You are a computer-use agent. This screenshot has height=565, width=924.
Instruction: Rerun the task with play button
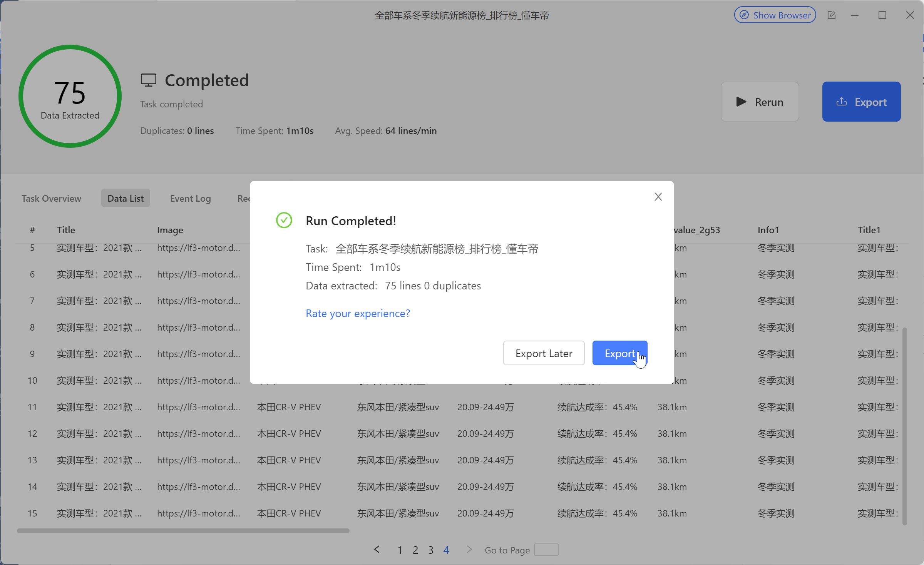(x=759, y=102)
